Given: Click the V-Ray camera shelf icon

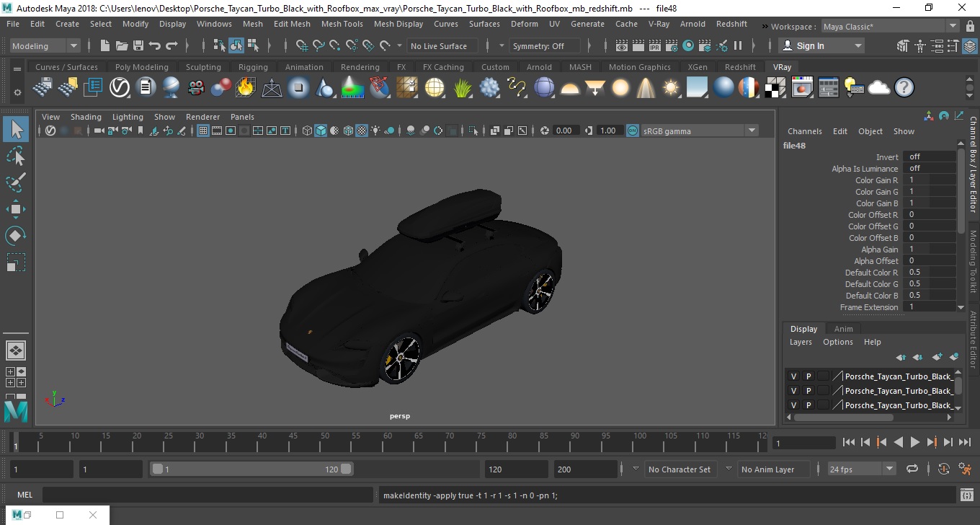Looking at the screenshot, I should [195, 88].
